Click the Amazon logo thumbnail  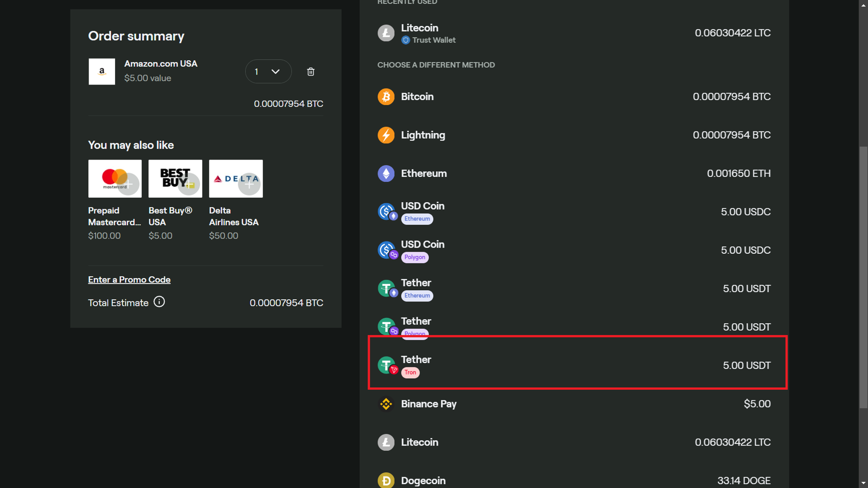click(x=102, y=72)
